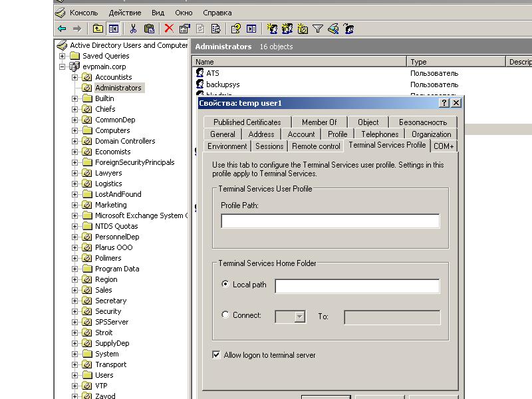Click the Up One Level folder icon

click(x=98, y=29)
